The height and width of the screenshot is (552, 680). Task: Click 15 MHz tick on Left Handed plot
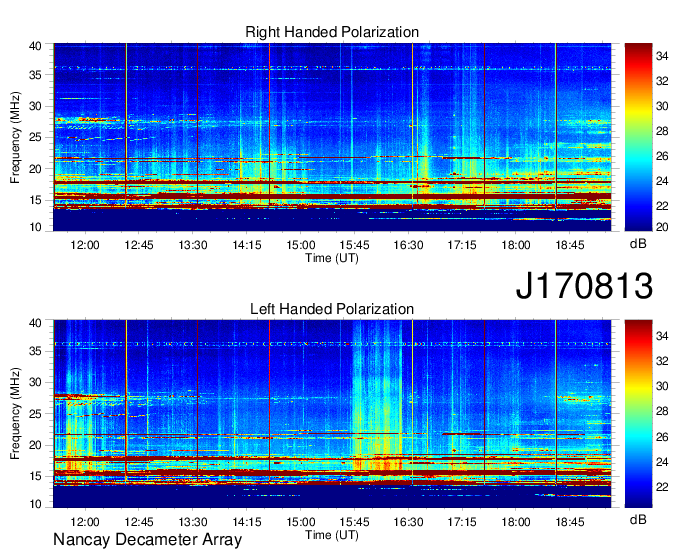pos(35,477)
